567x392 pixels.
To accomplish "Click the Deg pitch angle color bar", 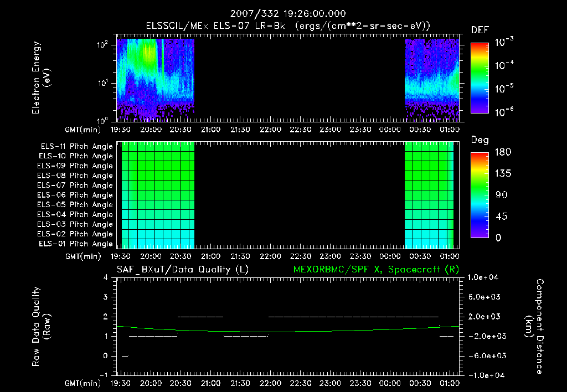I will point(480,195).
